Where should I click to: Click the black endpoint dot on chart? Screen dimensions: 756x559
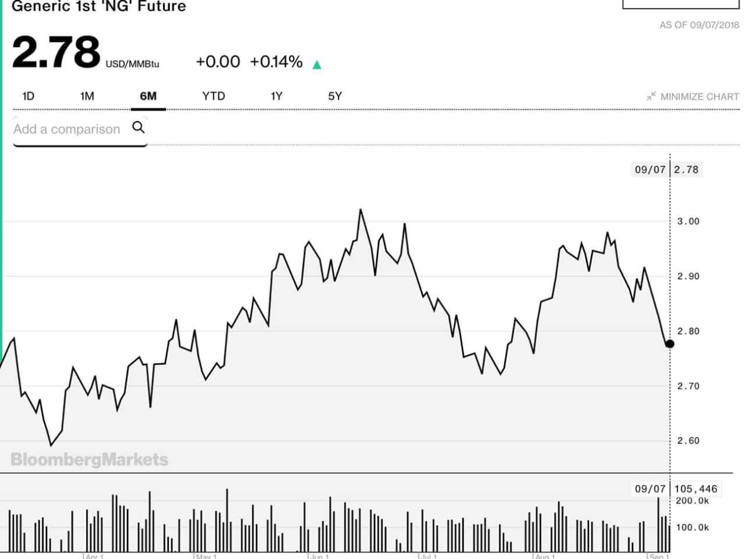point(670,344)
